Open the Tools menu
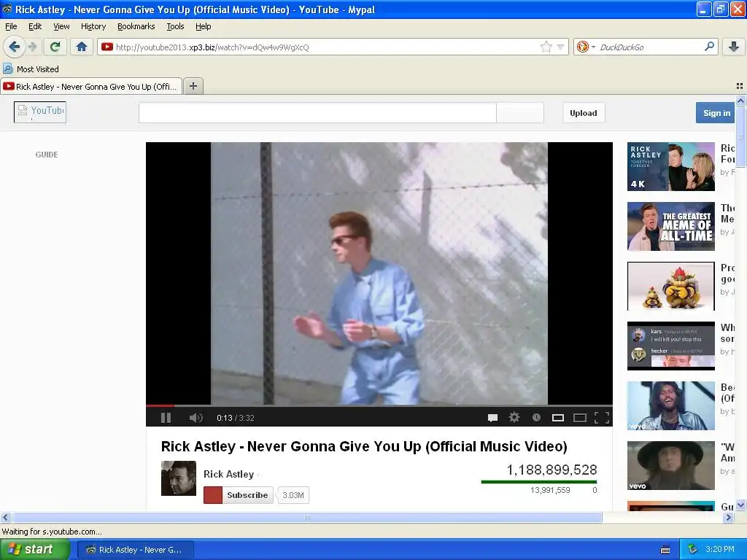747x560 pixels. tap(175, 26)
